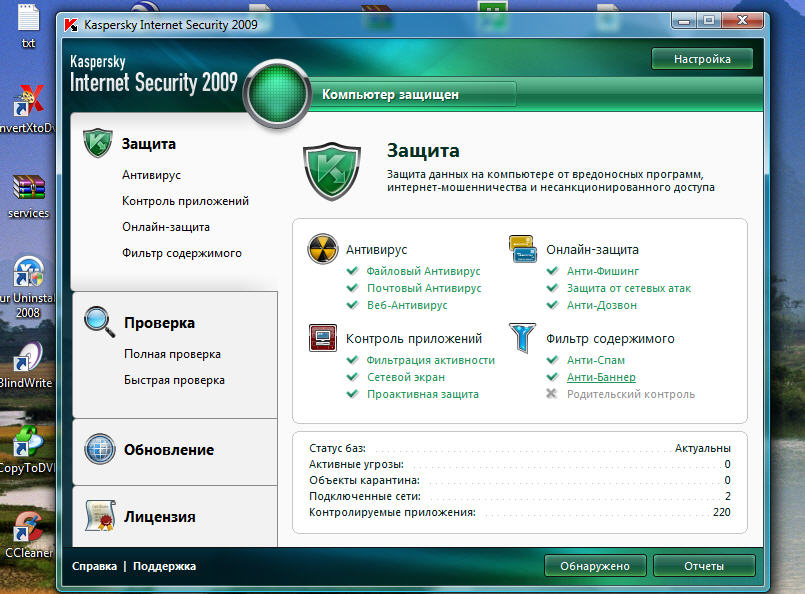805x594 pixels.
Task: Start Полная проверка from sidebar
Action: (172, 354)
